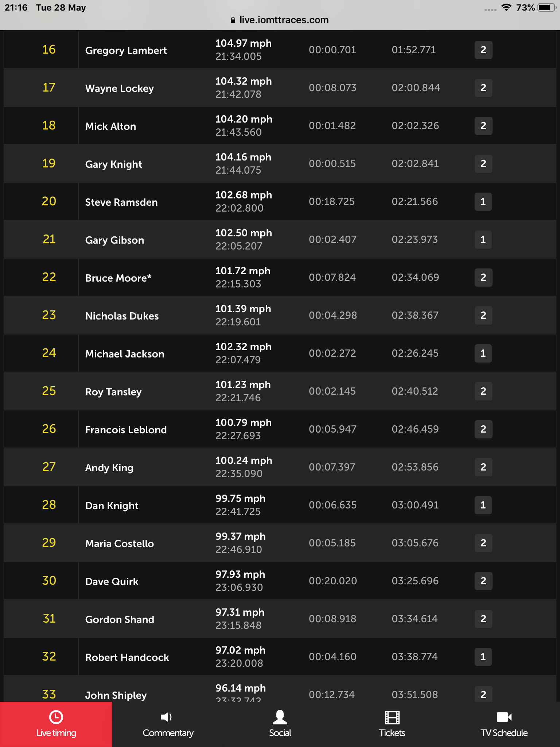Tap Wayne Lockey's gap time 02:00.844
Viewport: 560px width, 747px height.
416,88
